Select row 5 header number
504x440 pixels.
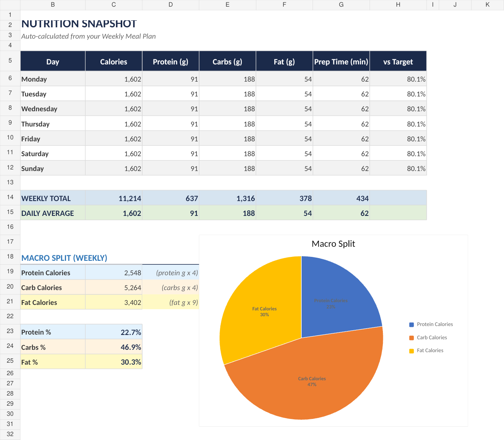click(10, 61)
